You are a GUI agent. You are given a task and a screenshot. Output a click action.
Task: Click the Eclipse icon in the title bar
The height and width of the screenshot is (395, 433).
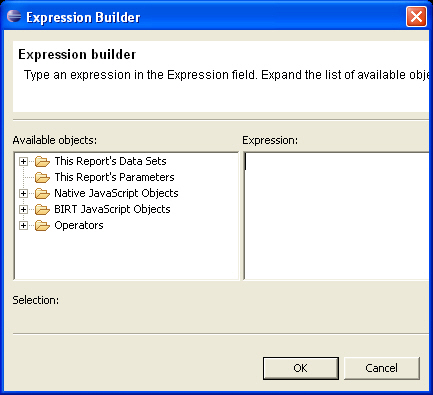point(14,16)
